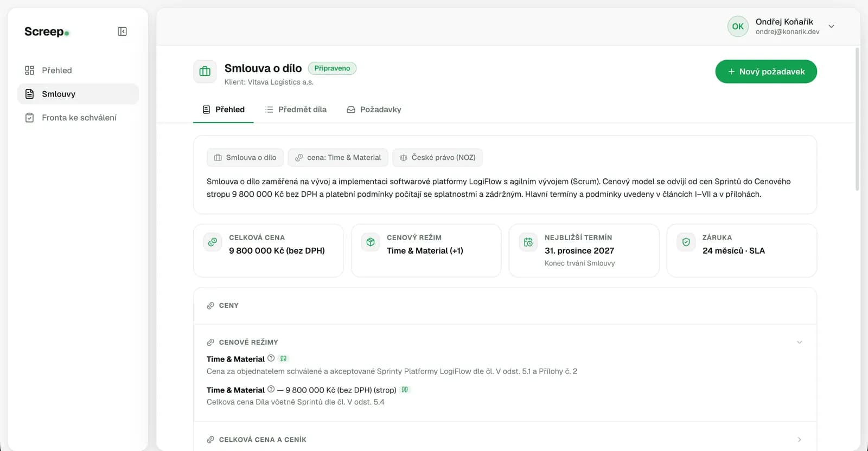Open Přehled in the left sidebar

click(x=78, y=70)
